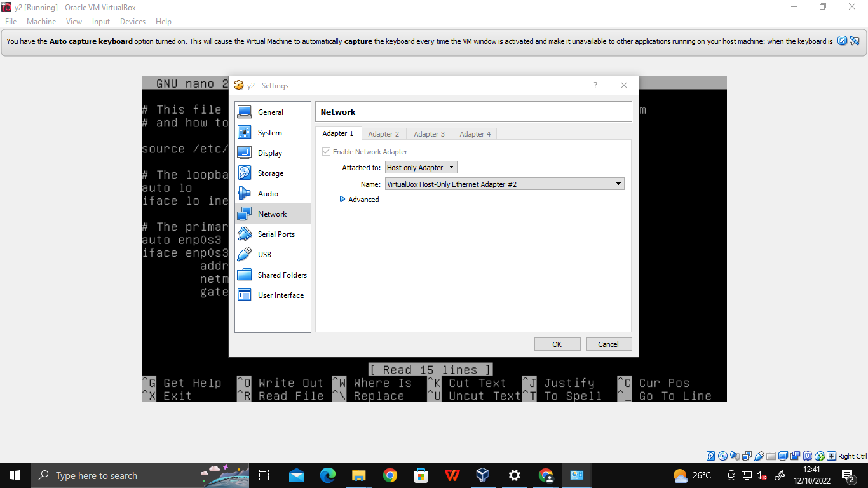Open Windows Settings gear on taskbar
This screenshot has width=868, height=488.
coord(514,475)
